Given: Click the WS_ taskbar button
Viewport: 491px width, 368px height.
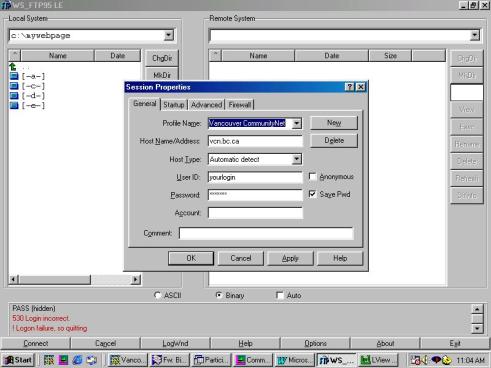Looking at the screenshot, I should click(x=336, y=360).
